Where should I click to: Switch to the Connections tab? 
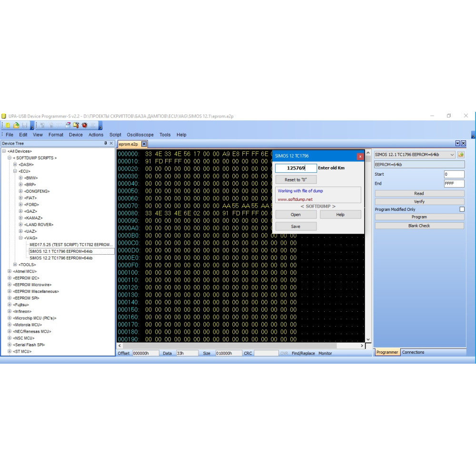click(413, 352)
